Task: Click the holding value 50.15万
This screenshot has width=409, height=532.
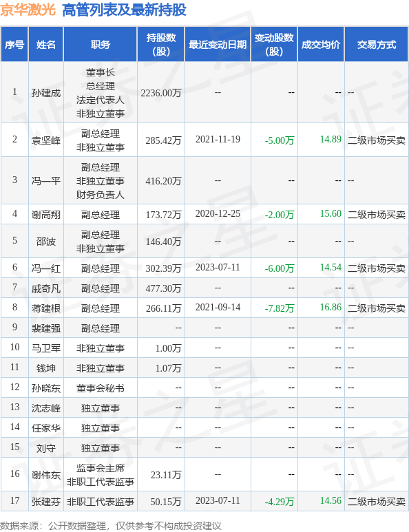Action: 166,502
